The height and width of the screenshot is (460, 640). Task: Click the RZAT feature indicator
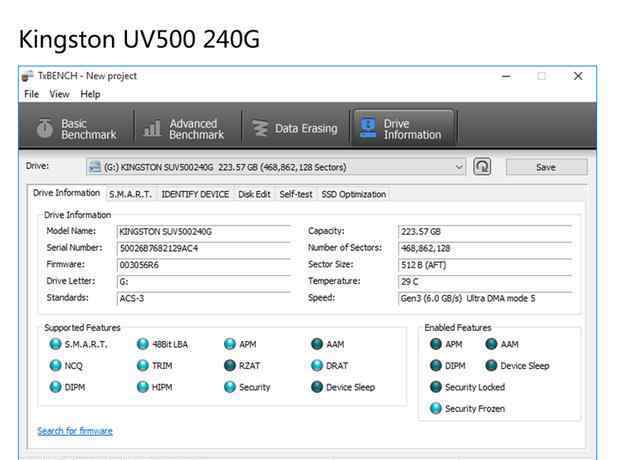point(230,365)
